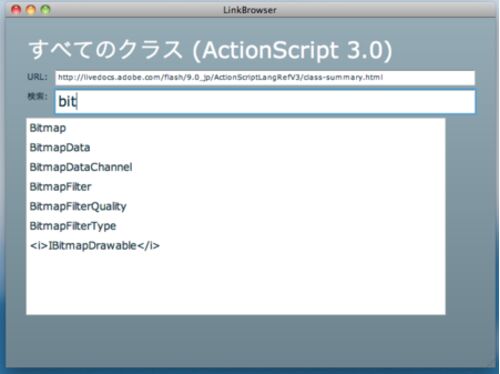Open the IBitmapDrawable list item
This screenshot has width=500, height=374.
(x=236, y=246)
